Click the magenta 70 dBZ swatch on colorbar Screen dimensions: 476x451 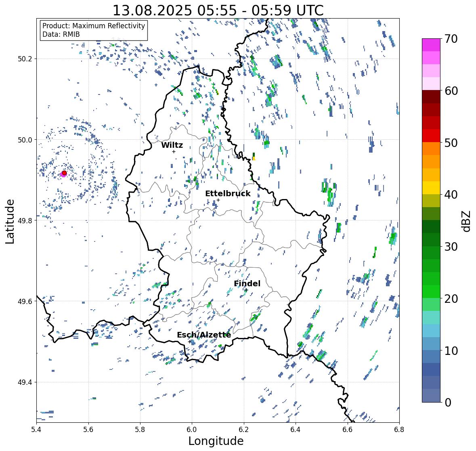pyautogui.click(x=431, y=45)
